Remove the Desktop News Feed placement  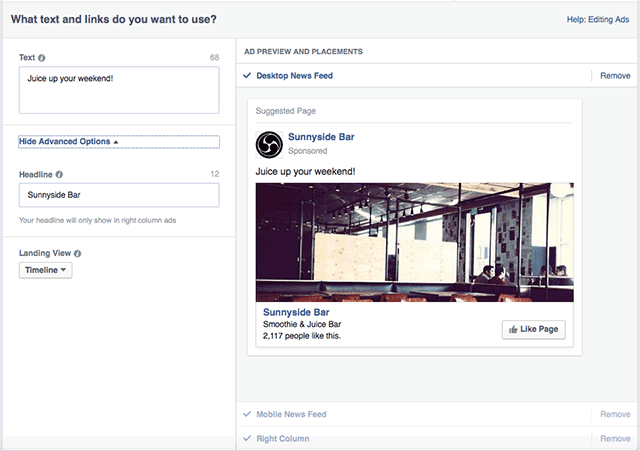point(614,76)
